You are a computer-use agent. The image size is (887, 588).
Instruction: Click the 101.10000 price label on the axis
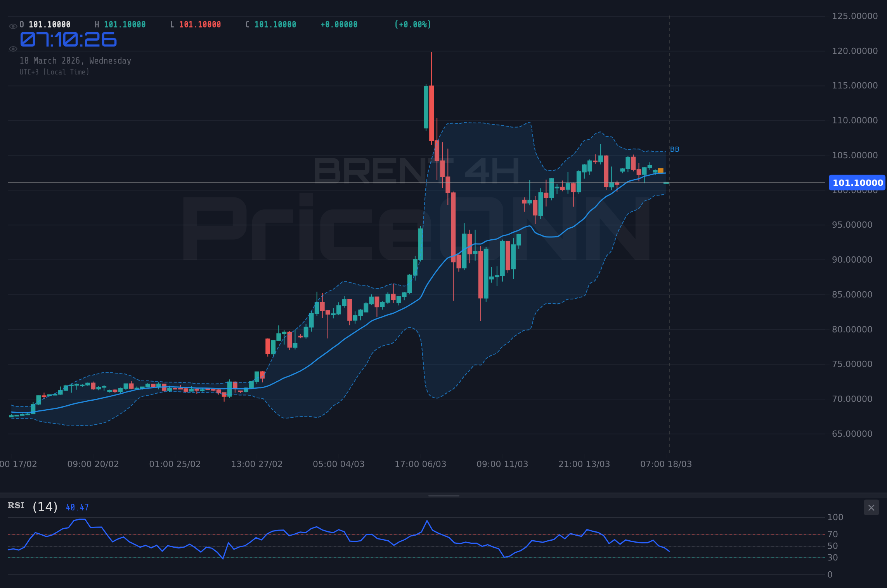[857, 183]
